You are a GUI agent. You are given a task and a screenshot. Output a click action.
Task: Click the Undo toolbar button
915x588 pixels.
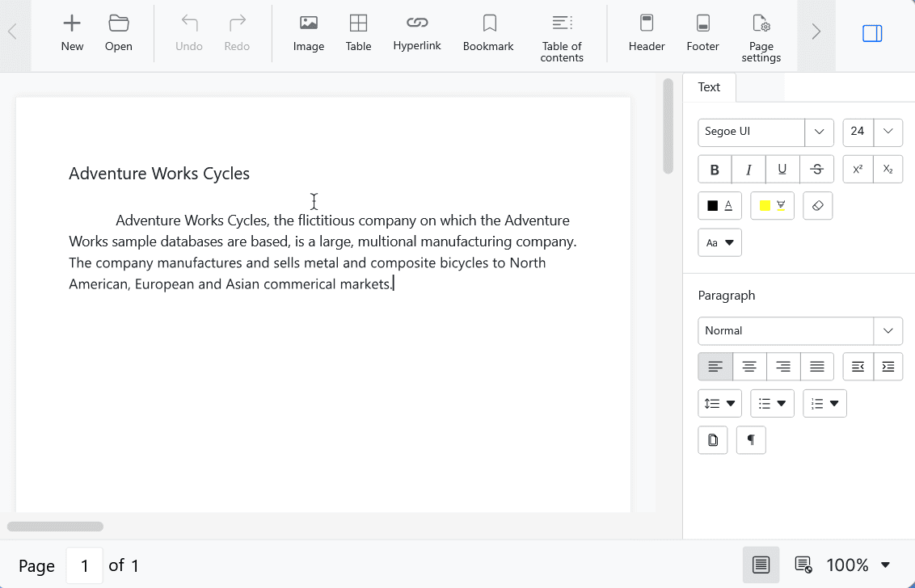[x=189, y=34]
